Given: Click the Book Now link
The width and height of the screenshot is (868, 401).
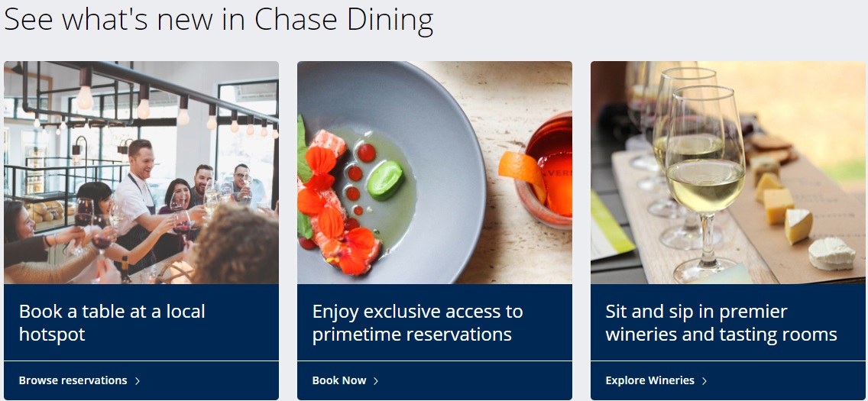Looking at the screenshot, I should coord(339,380).
